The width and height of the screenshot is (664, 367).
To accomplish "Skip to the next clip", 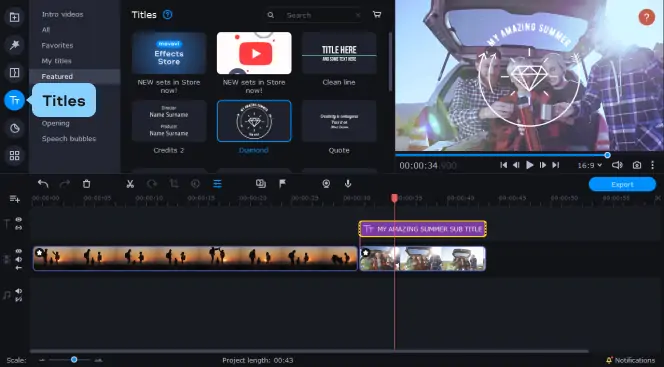I will coord(556,165).
